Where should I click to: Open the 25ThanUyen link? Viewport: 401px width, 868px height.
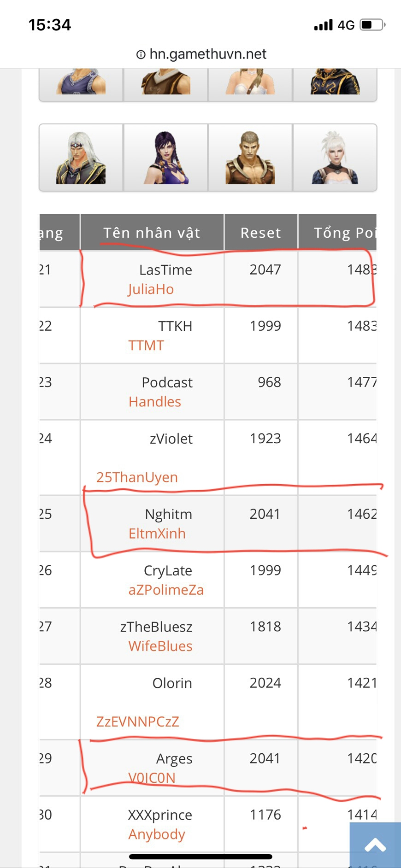click(137, 477)
